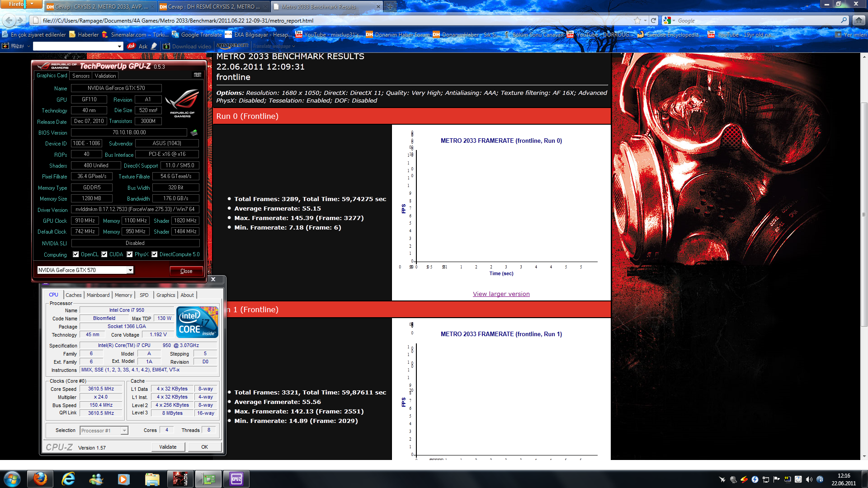
Task: Click the volume speaker tray icon
Action: [x=809, y=479]
